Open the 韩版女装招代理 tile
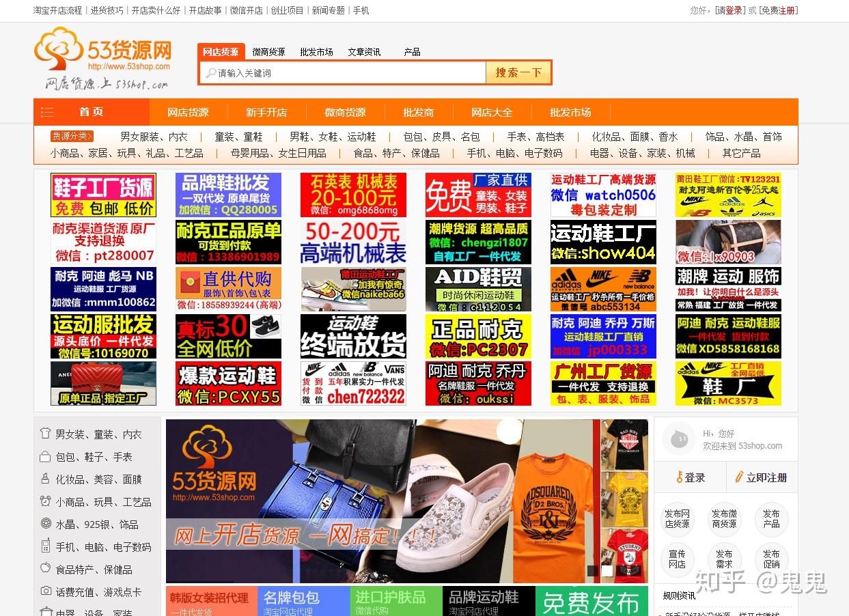Image resolution: width=849 pixels, height=616 pixels. [211, 601]
